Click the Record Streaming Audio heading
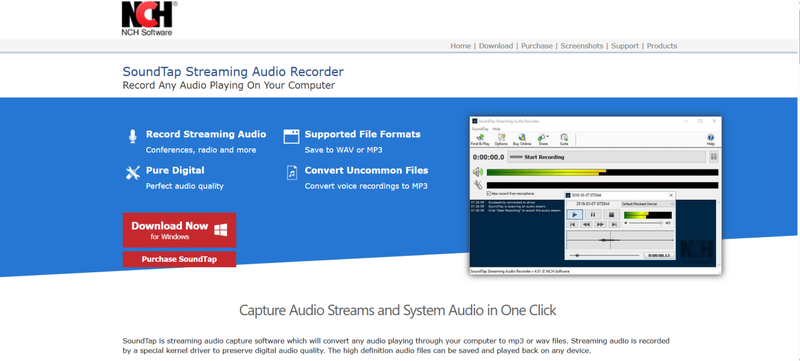Image resolution: width=800 pixels, height=361 pixels. coord(206,134)
